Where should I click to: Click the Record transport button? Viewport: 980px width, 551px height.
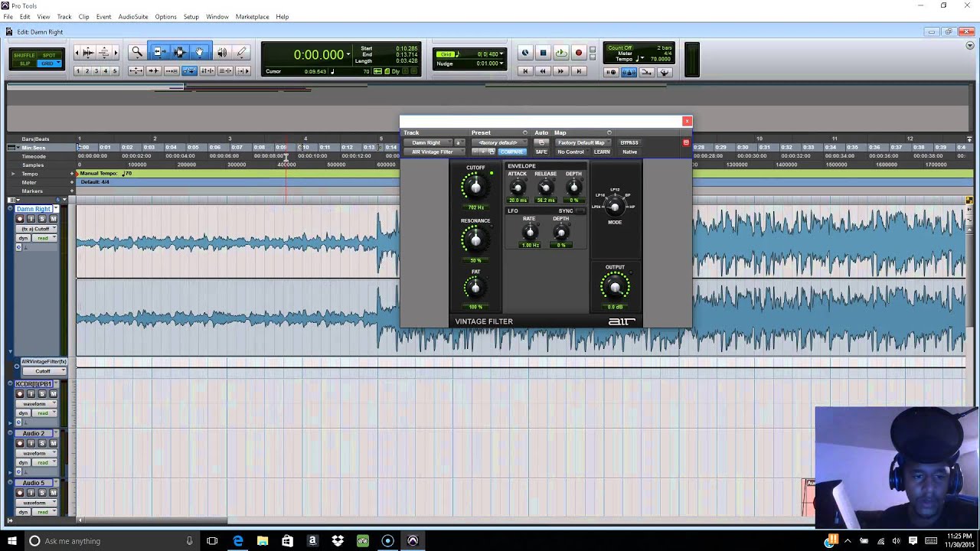click(579, 53)
